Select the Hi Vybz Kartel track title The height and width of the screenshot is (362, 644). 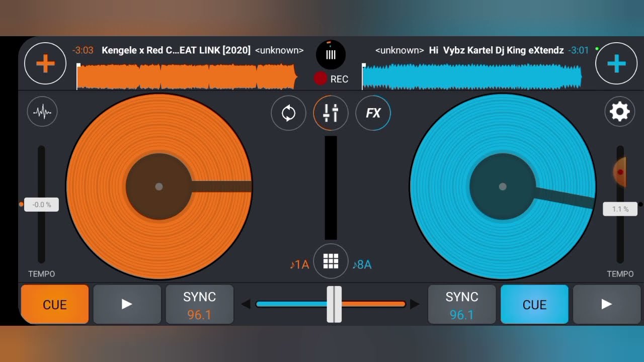496,50
